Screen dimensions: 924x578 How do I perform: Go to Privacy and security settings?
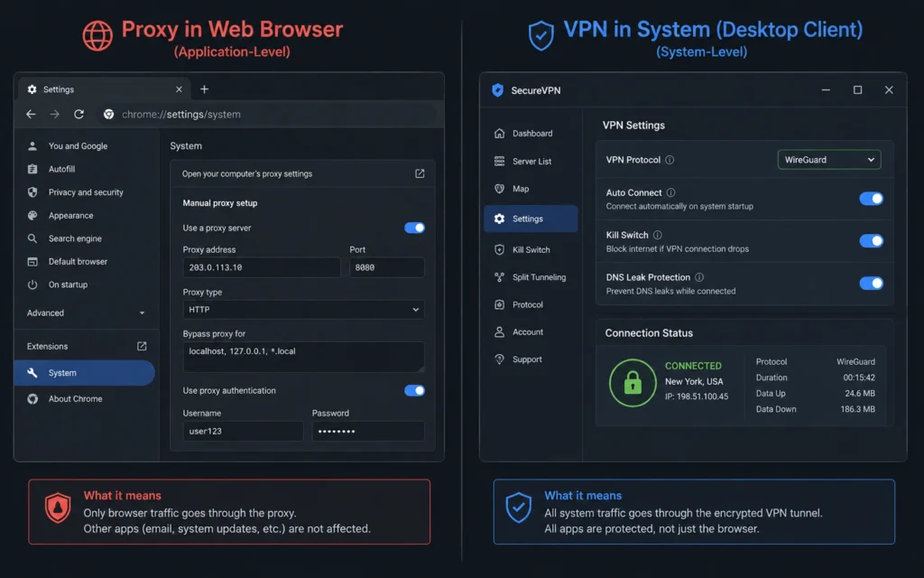point(86,192)
